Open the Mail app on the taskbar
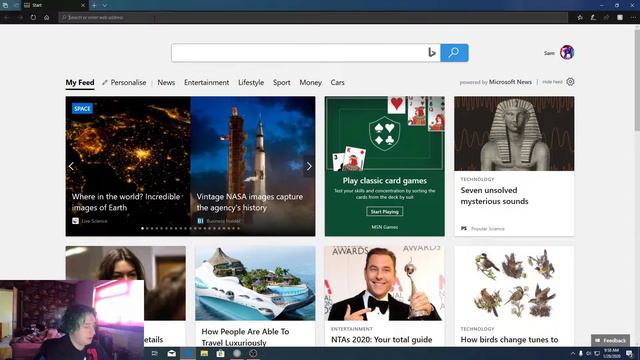Viewport: 640px width, 360px height. (x=171, y=353)
